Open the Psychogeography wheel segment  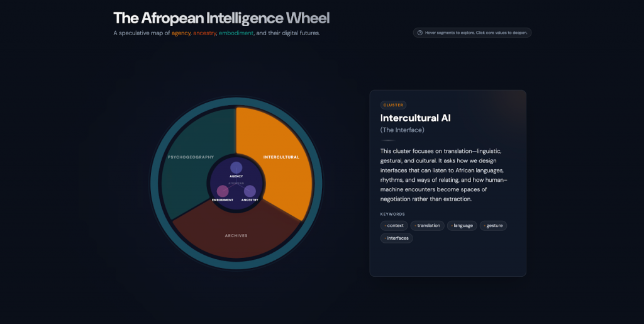click(191, 157)
